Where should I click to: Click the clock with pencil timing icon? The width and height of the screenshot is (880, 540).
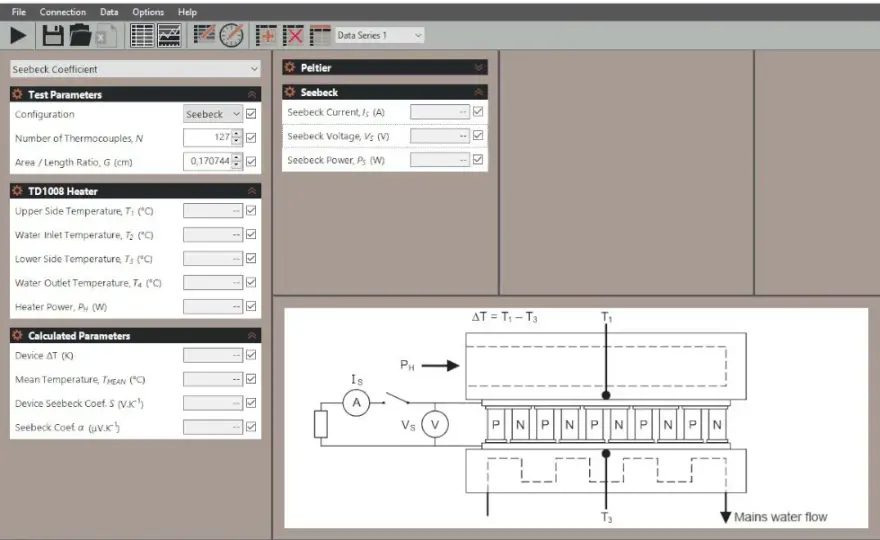click(x=231, y=35)
